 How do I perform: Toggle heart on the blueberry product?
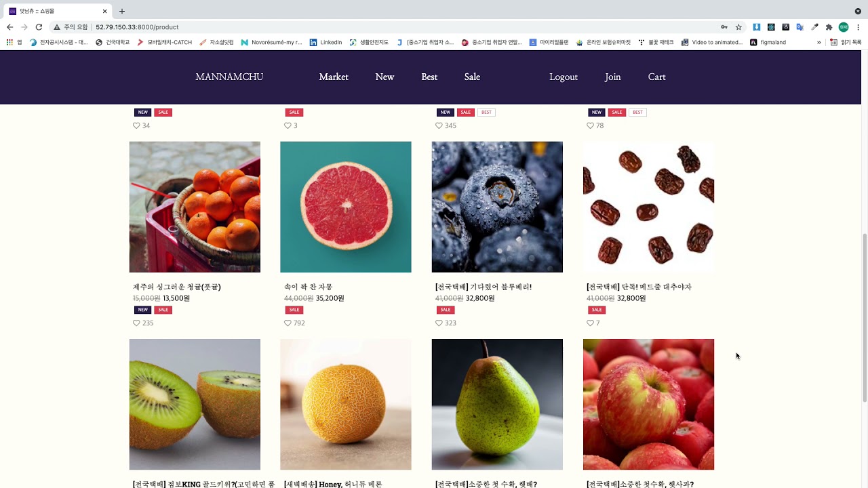pos(439,323)
